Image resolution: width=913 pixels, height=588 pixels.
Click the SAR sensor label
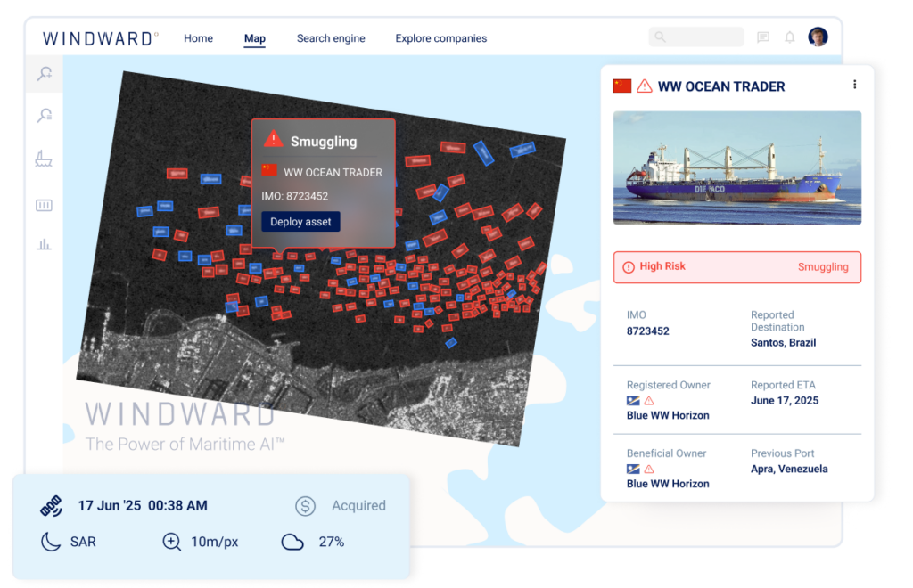coord(83,542)
